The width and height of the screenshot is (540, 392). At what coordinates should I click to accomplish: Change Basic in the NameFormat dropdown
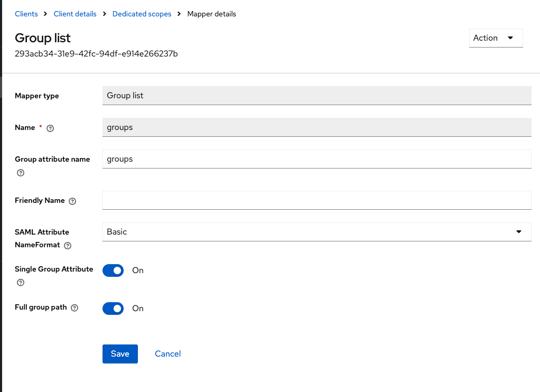[317, 231]
